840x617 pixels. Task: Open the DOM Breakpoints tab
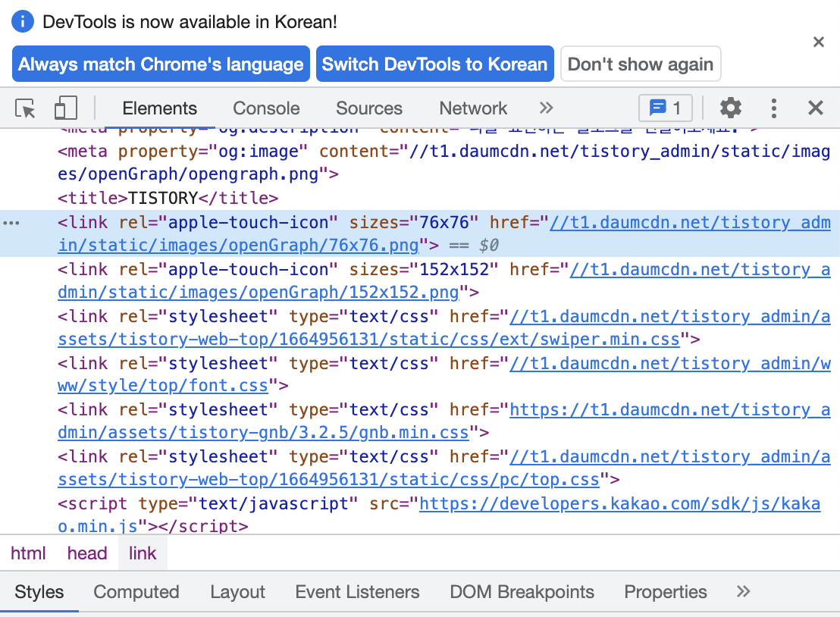(522, 592)
